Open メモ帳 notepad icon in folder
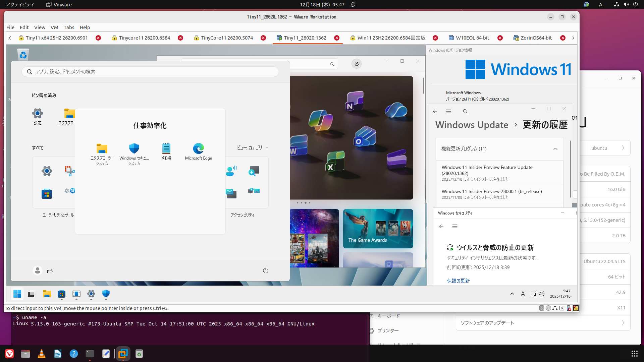The width and height of the screenshot is (644, 362). pyautogui.click(x=166, y=151)
